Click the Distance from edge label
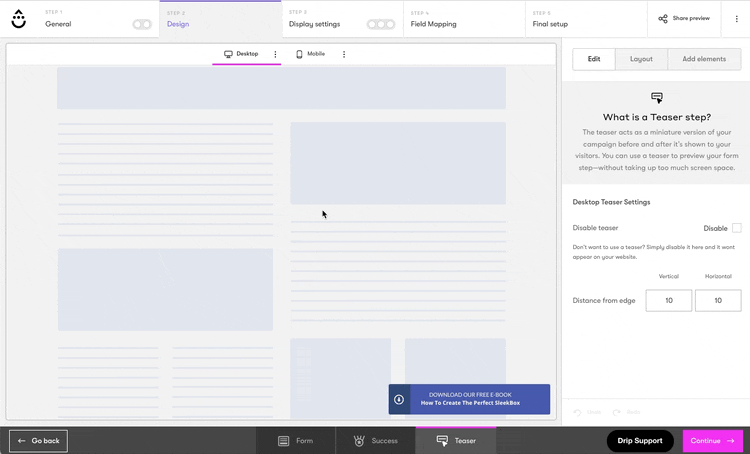This screenshot has height=454, width=750. pos(604,300)
